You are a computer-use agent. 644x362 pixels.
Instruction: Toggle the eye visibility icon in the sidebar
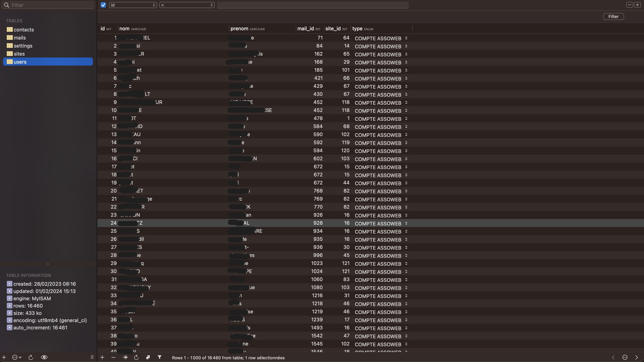click(x=44, y=357)
